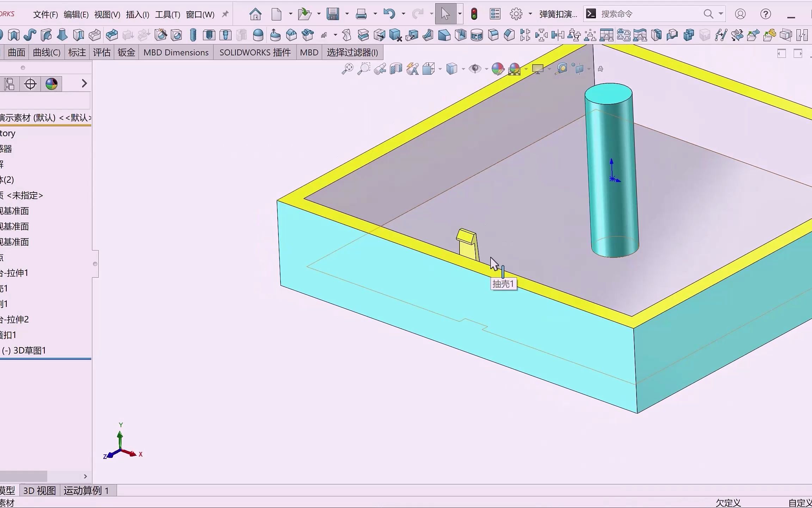The height and width of the screenshot is (508, 812).
Task: Open the 视图(V) menu
Action: click(107, 14)
